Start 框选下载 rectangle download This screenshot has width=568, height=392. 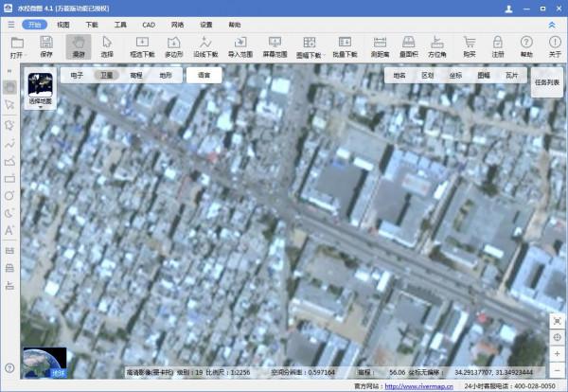[142, 47]
